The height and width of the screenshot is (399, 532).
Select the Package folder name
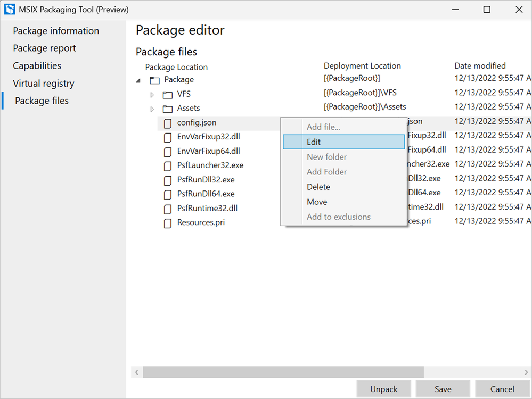point(179,80)
